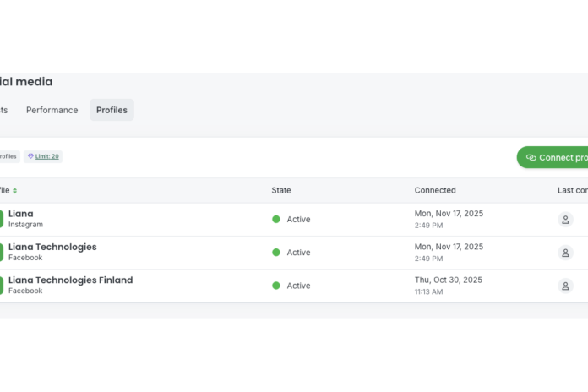Click the profiles count badge beside Limit

(8, 156)
